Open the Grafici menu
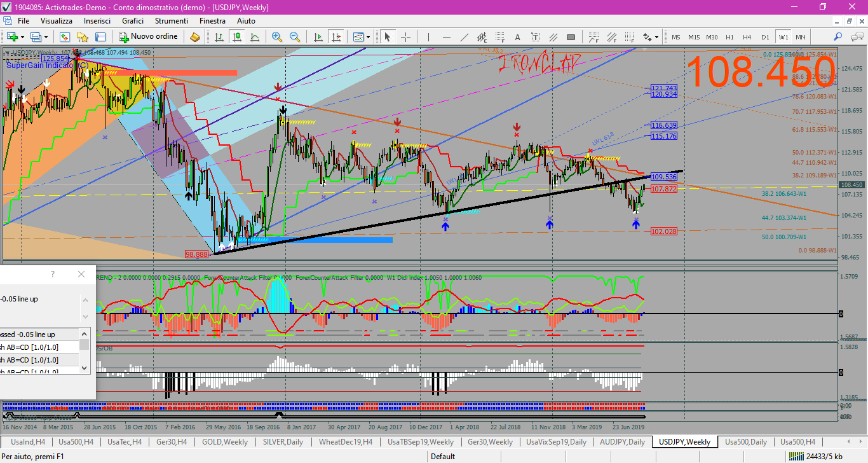The image size is (868, 463). [133, 21]
